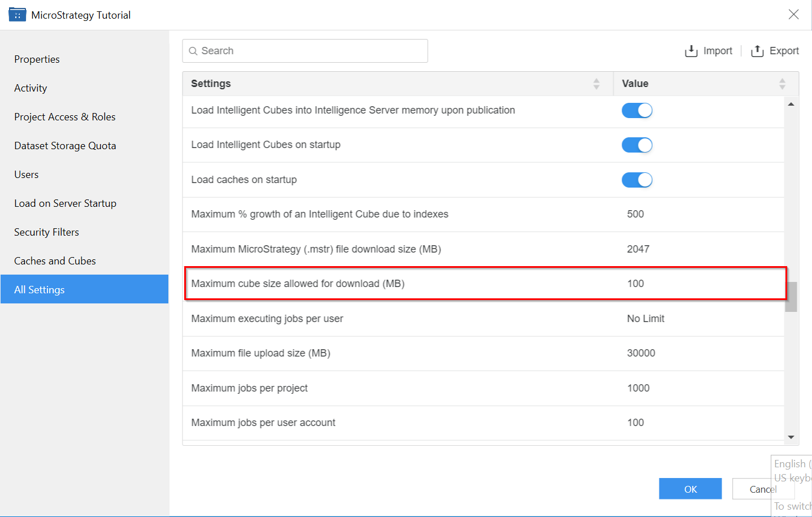Click the Export upload icon
Viewport: 812px width, 517px height.
(x=757, y=51)
